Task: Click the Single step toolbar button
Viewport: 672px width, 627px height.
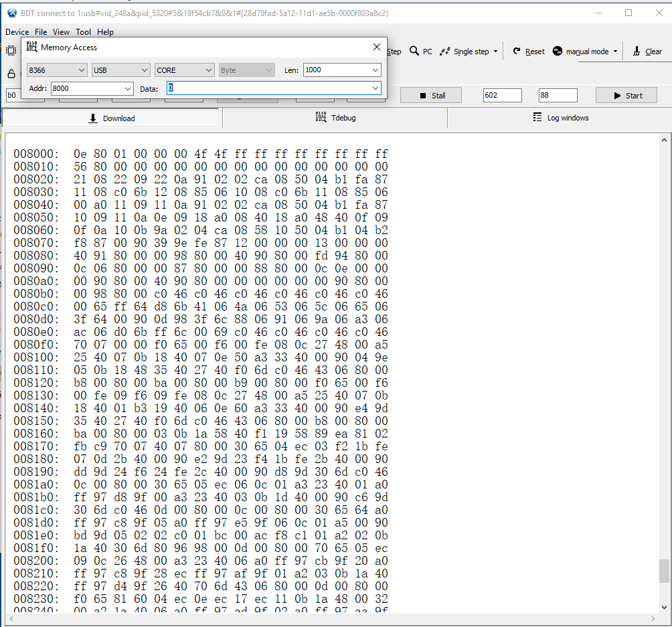Action: [465, 52]
